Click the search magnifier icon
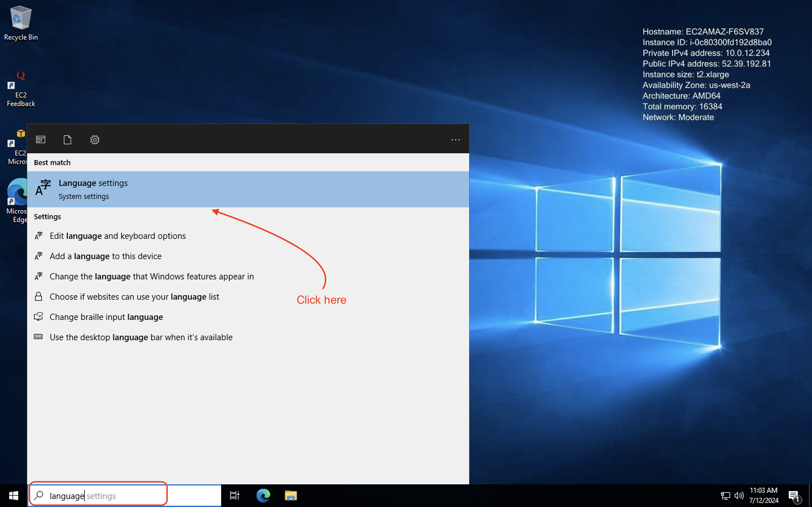Viewport: 812px width, 507px height. pos(39,495)
